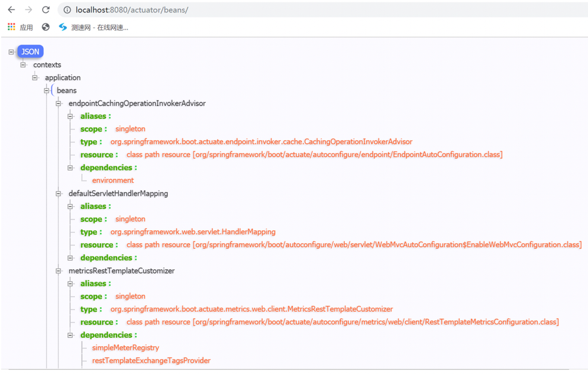The width and height of the screenshot is (588, 374).
Task: Collapse aliases under defaultServletHandlerMapping
Action: tap(70, 207)
